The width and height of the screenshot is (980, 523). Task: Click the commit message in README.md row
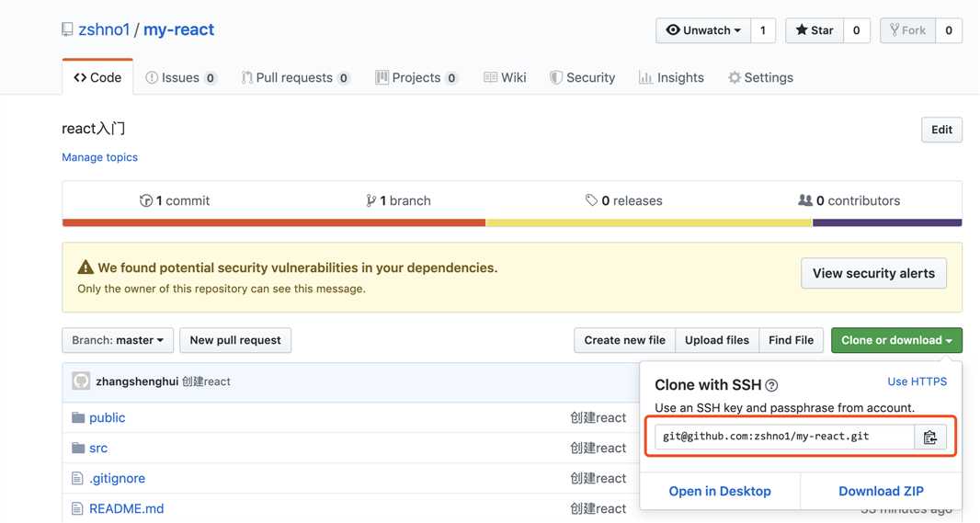click(598, 508)
